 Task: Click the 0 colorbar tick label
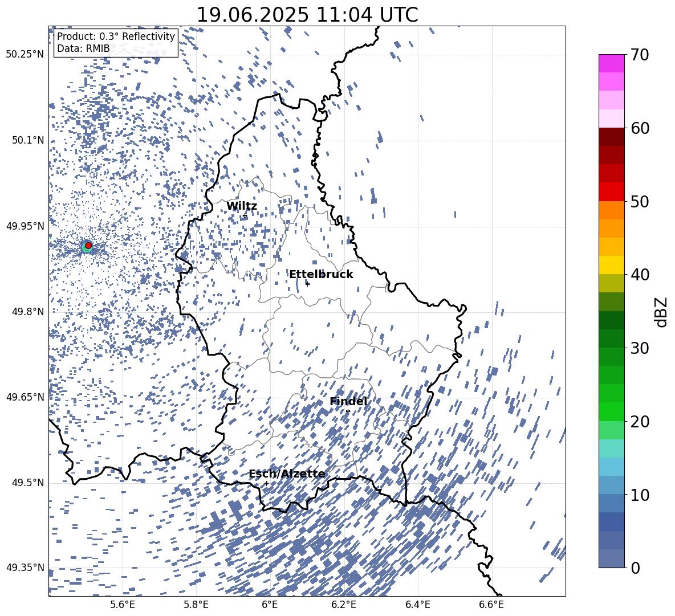click(635, 568)
